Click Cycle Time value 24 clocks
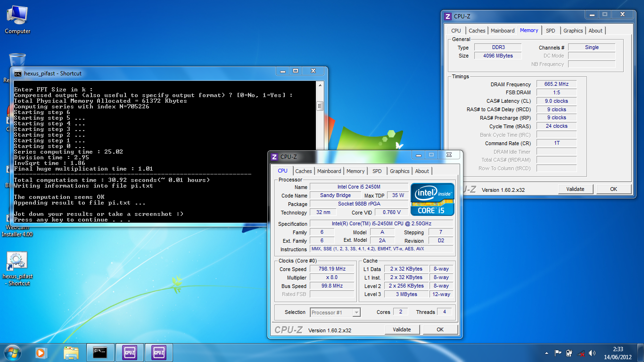 556,126
